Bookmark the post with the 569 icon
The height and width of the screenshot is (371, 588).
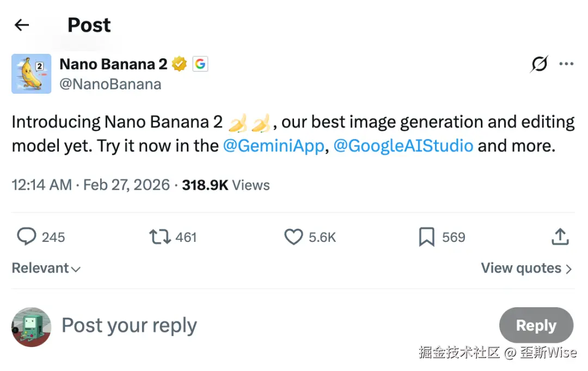coord(427,237)
